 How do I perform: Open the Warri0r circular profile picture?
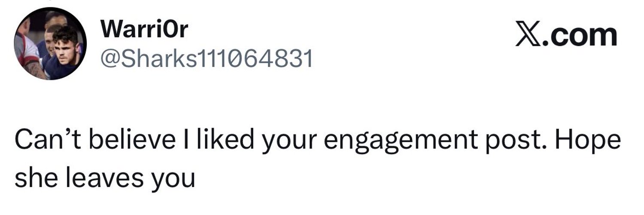pos(50,44)
